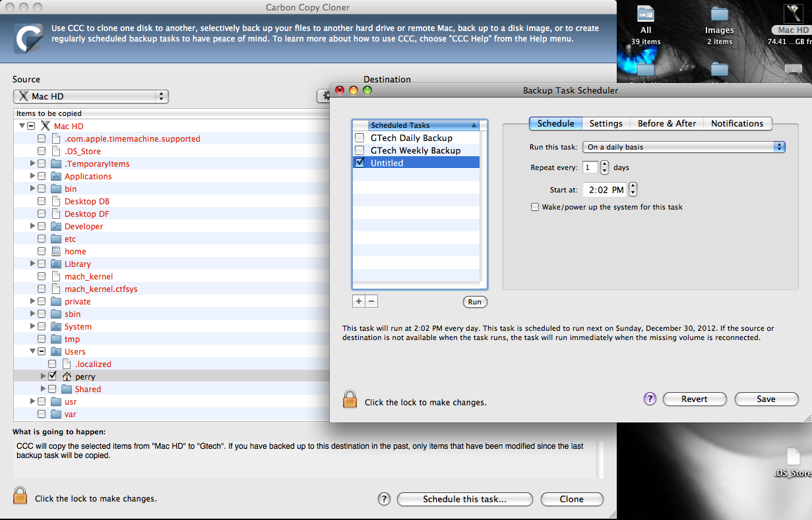Viewport: 812px width, 520px height.
Task: Enable the GTech Daily Backup task checkbox
Action: [359, 138]
